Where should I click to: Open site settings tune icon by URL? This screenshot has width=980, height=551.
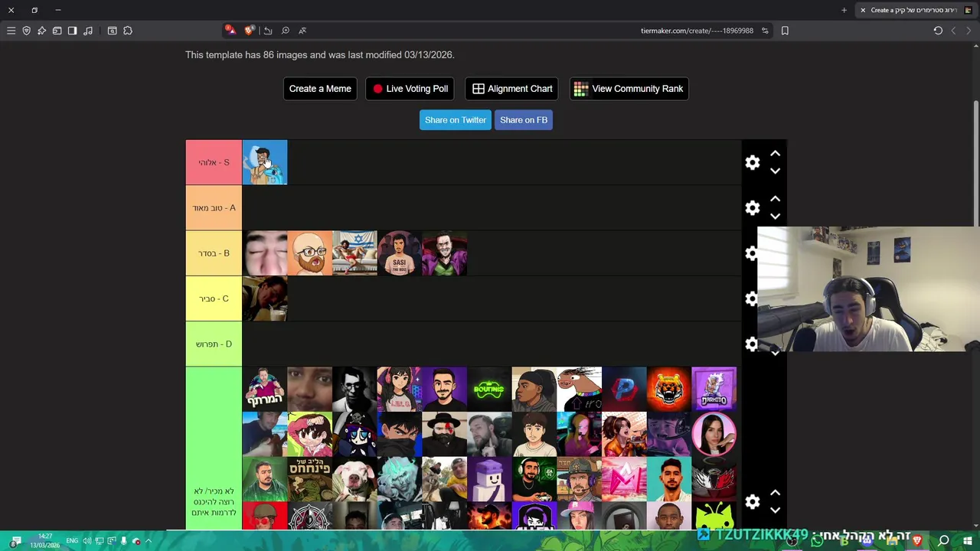(764, 31)
